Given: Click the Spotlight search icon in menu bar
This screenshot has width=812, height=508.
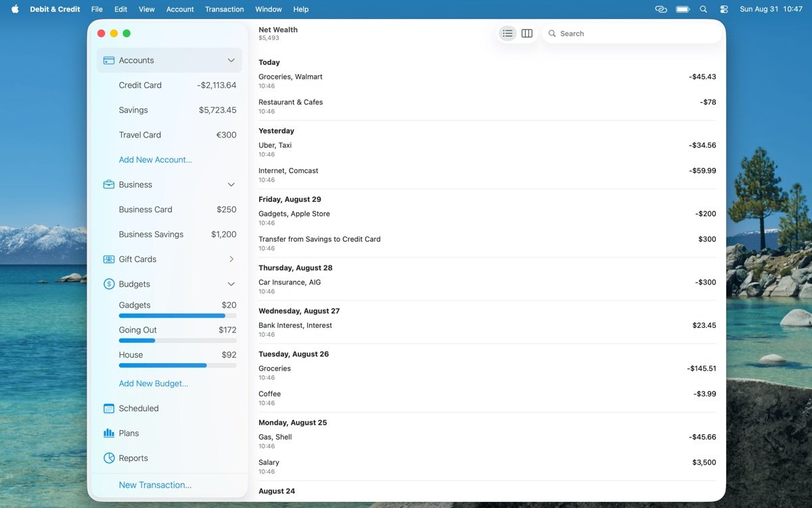Looking at the screenshot, I should (703, 9).
